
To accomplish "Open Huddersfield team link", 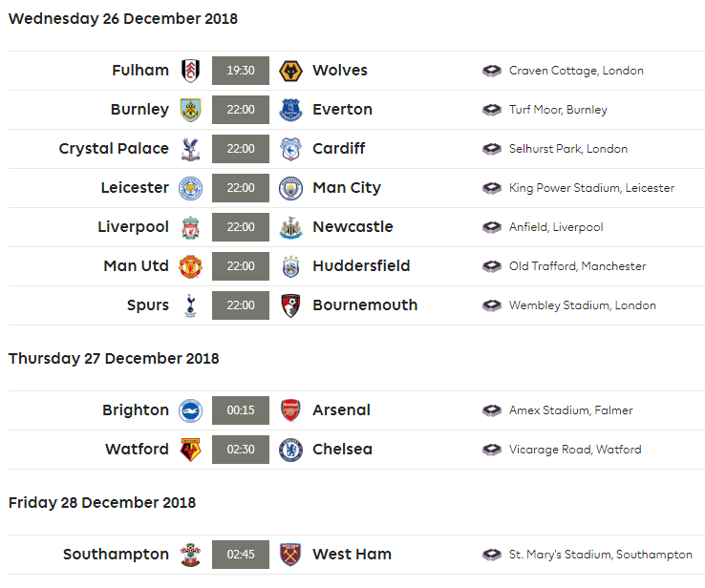I will [361, 266].
